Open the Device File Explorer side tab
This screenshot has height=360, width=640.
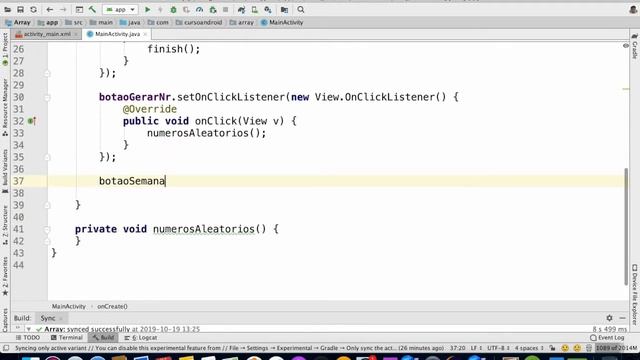(635, 294)
